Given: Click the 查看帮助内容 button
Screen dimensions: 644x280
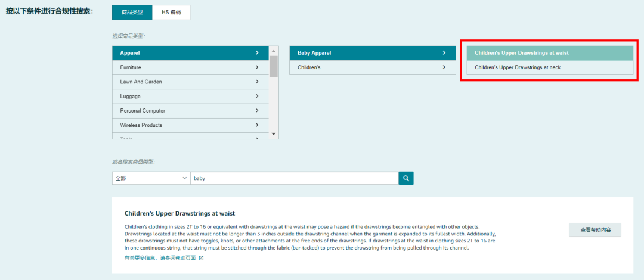Looking at the screenshot, I should tap(595, 230).
